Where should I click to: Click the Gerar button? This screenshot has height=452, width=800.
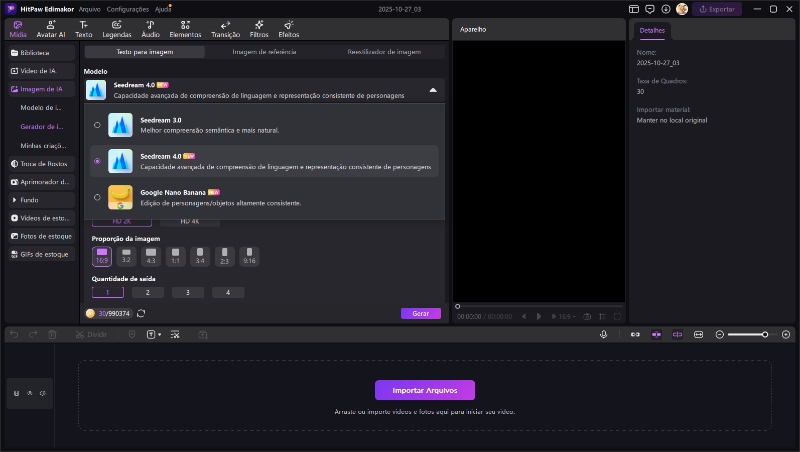click(x=420, y=313)
